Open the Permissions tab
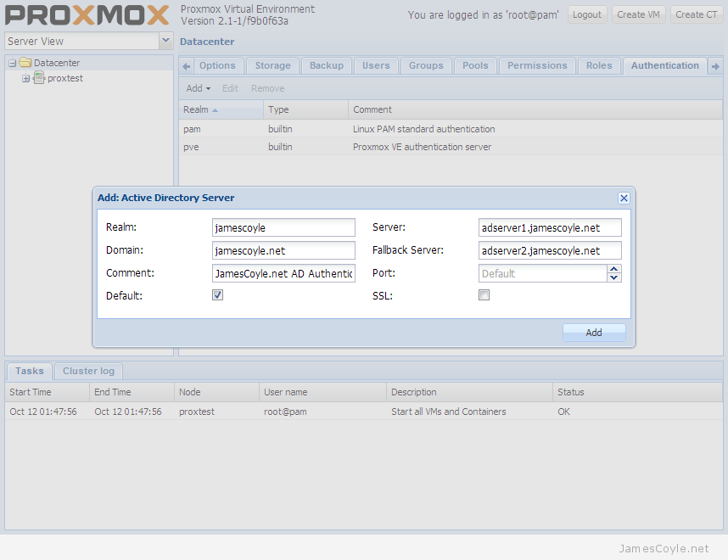 [537, 65]
